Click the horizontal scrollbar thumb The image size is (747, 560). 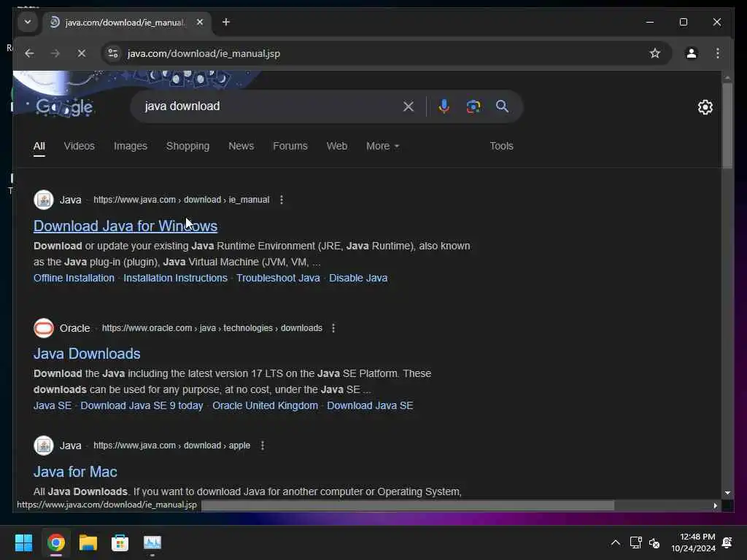tap(407, 506)
